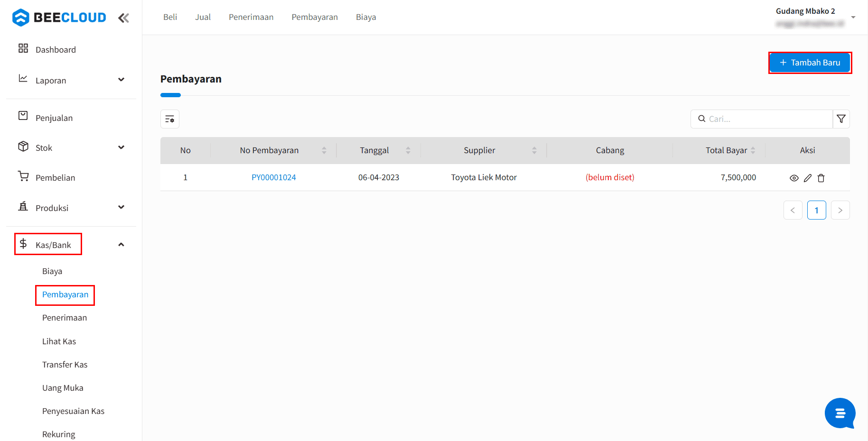Open Transfer Kas in sidebar
The image size is (868, 441).
(x=65, y=365)
